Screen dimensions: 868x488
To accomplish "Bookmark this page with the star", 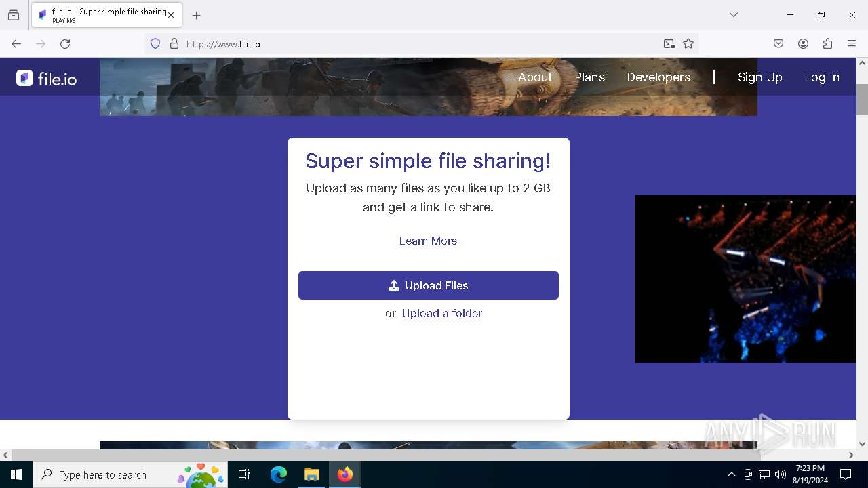I will 688,44.
